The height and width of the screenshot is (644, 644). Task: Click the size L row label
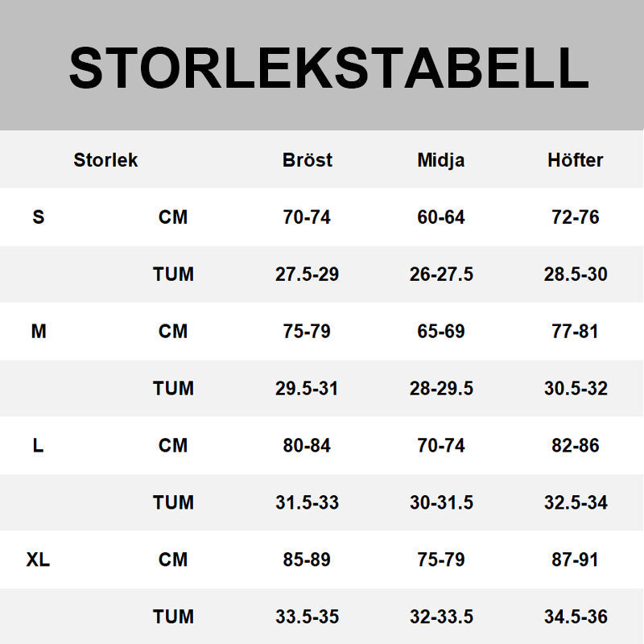39,445
